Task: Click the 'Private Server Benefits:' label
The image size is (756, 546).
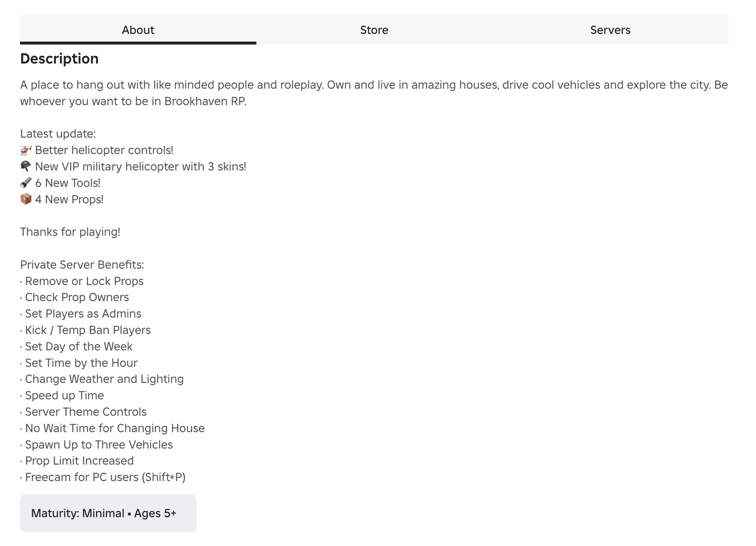Action: (82, 265)
